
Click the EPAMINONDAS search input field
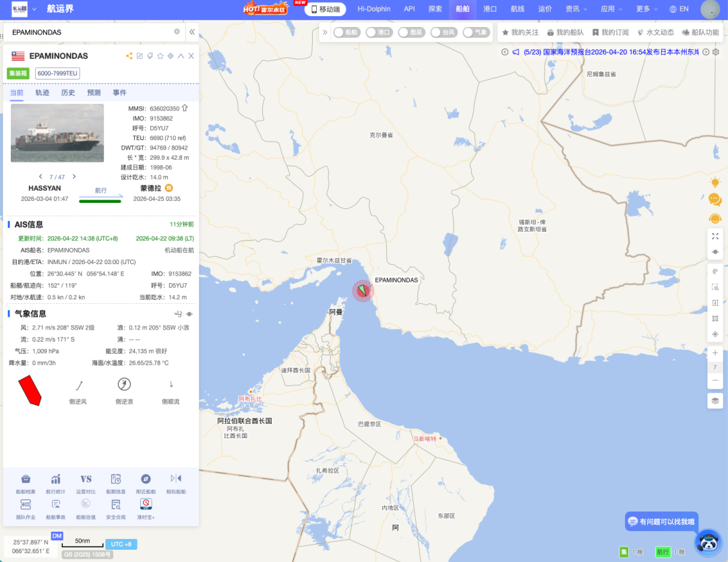[x=91, y=32]
